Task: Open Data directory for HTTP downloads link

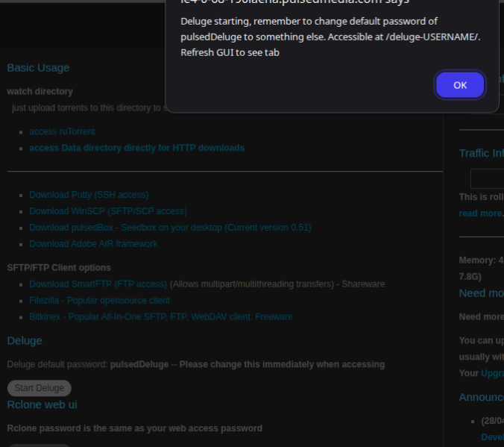Action: (136, 148)
